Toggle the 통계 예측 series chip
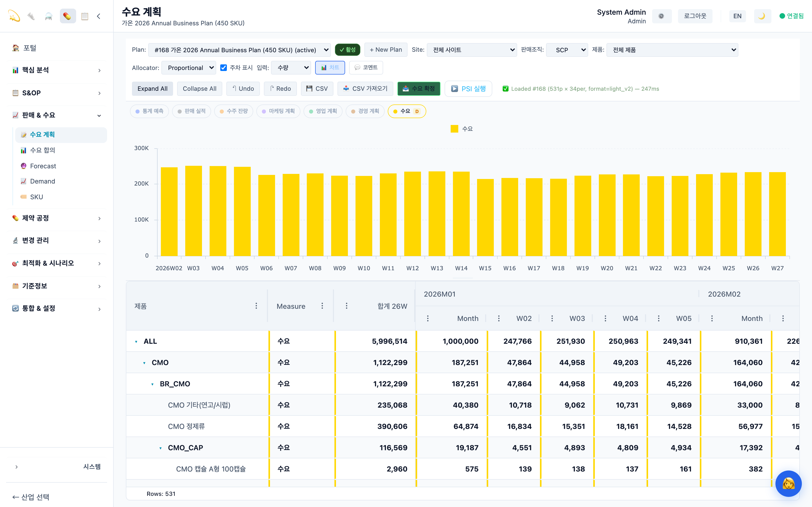Screen dimensions: 812x507 pyautogui.click(x=150, y=111)
